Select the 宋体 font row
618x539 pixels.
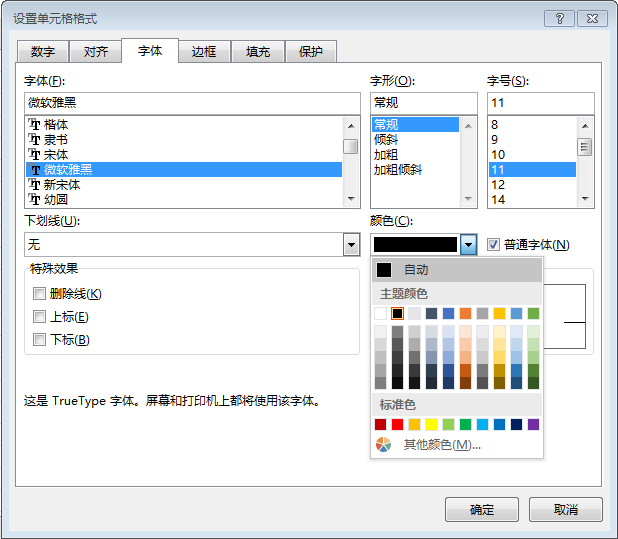pyautogui.click(x=184, y=154)
